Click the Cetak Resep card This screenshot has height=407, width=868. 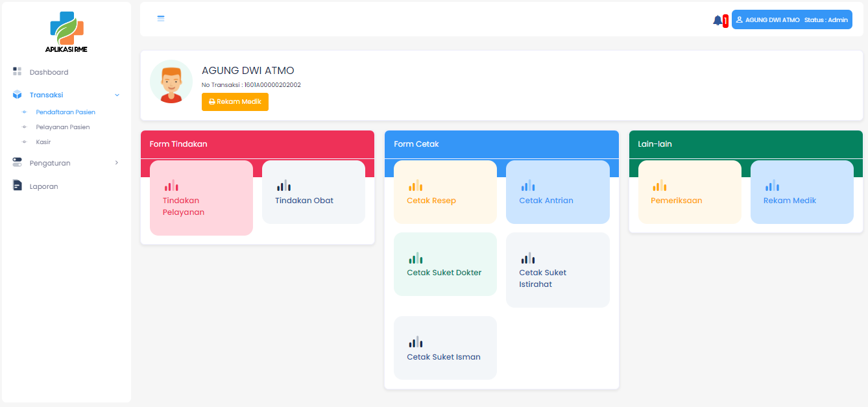point(445,193)
